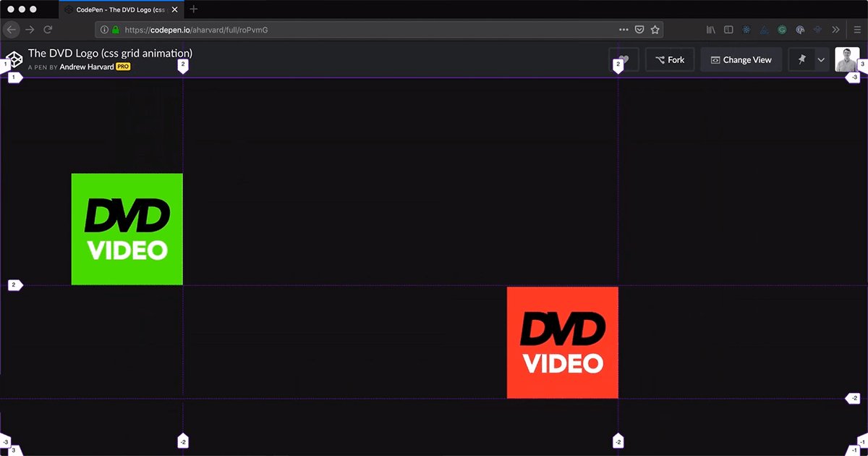The height and width of the screenshot is (456, 868).
Task: Go back using the browser back arrow
Action: coord(11,30)
